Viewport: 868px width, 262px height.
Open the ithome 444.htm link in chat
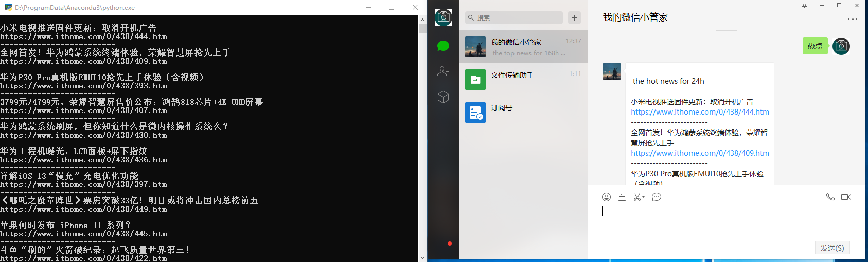point(700,112)
